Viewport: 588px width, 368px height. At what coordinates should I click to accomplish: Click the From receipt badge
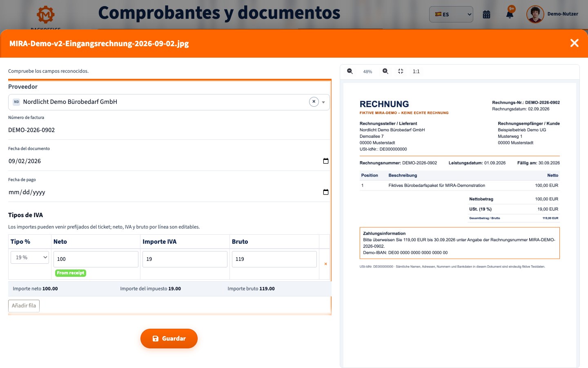click(x=71, y=273)
